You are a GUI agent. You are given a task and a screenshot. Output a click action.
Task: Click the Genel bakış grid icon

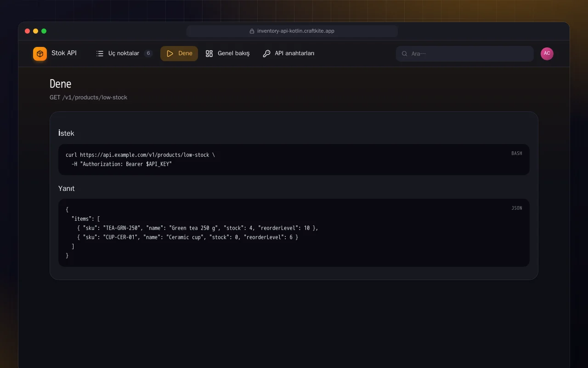209,53
